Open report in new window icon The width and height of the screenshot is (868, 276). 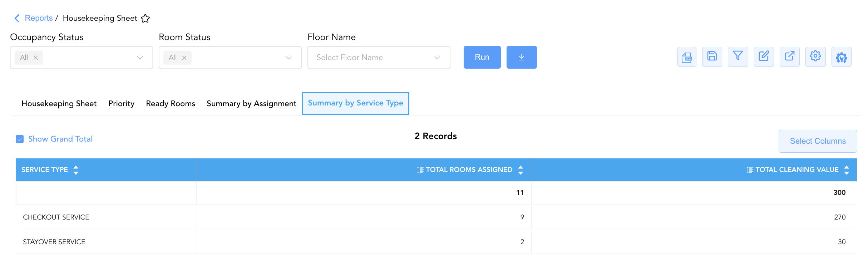point(790,57)
